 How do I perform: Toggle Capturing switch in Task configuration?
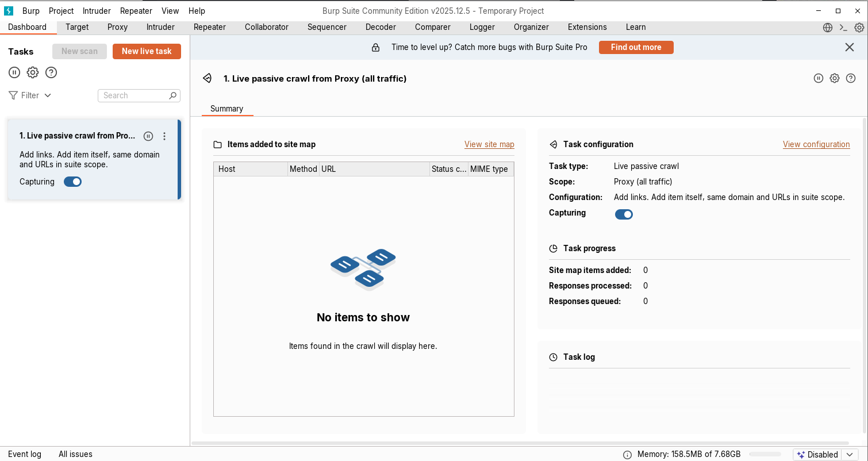[624, 214]
